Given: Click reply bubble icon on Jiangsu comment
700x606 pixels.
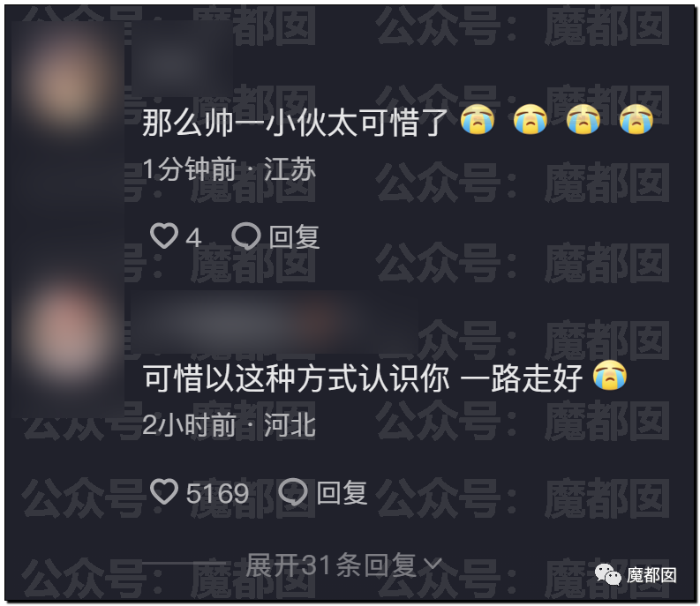Looking at the screenshot, I should point(246,236).
